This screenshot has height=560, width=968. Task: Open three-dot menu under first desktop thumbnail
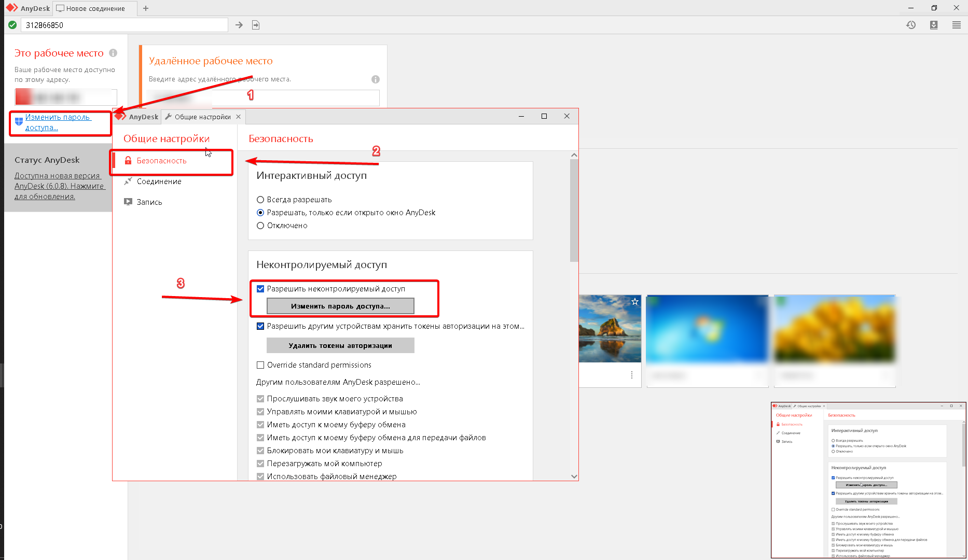tap(632, 375)
